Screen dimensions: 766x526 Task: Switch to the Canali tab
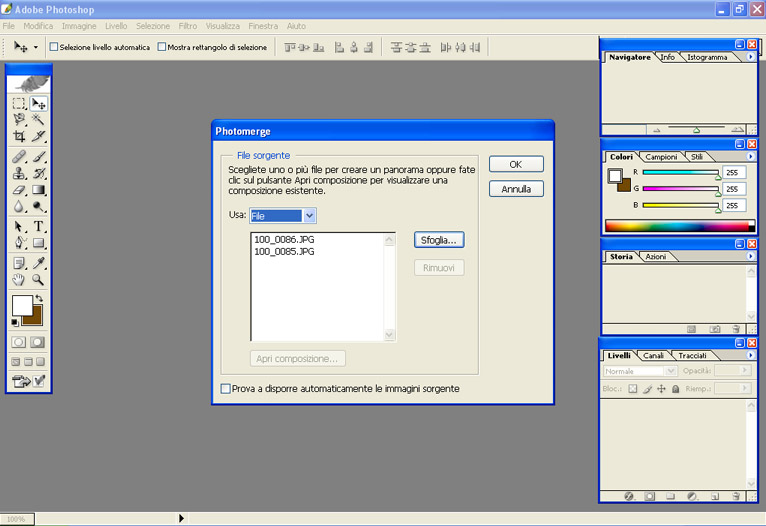(653, 356)
